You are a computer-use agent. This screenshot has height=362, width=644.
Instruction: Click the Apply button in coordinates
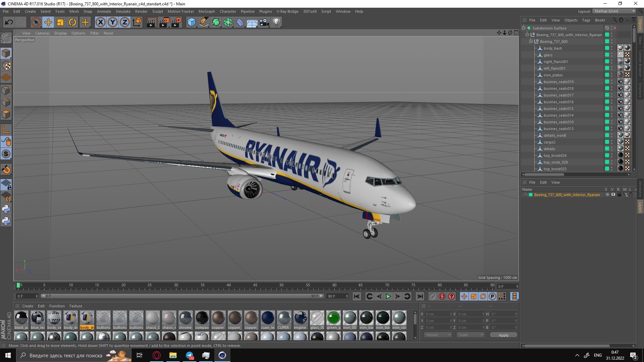tap(503, 335)
